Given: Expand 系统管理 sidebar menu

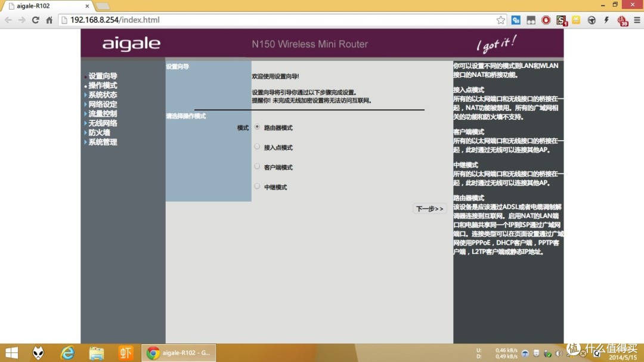Looking at the screenshot, I should coord(103,142).
